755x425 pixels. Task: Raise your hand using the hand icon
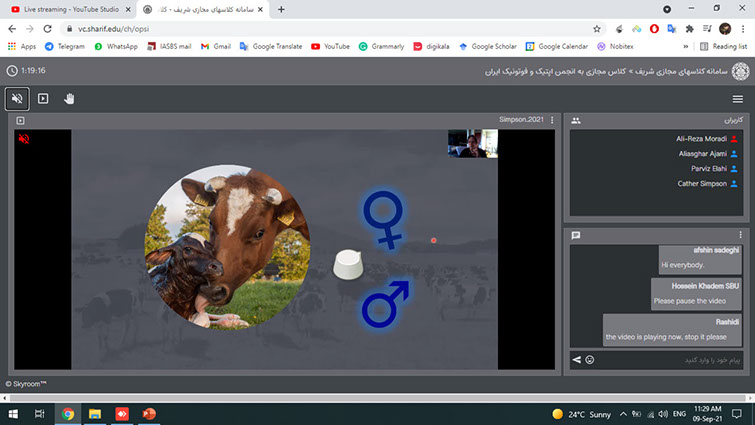tap(69, 99)
